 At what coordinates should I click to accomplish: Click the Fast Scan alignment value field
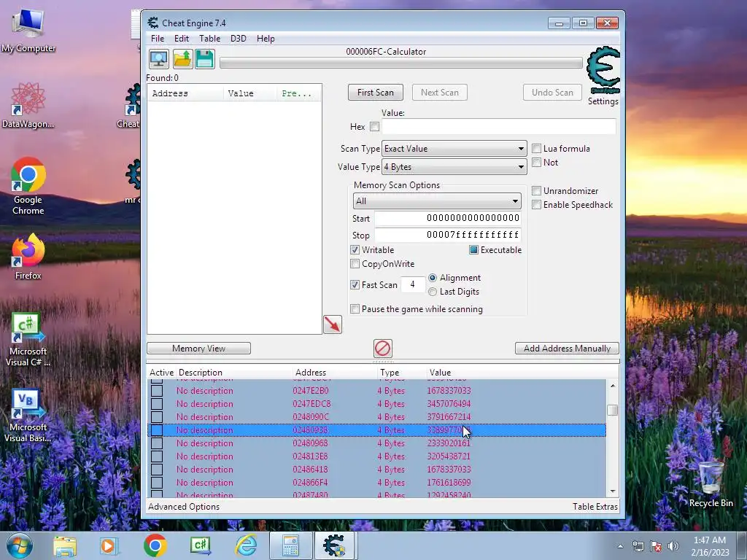click(413, 285)
